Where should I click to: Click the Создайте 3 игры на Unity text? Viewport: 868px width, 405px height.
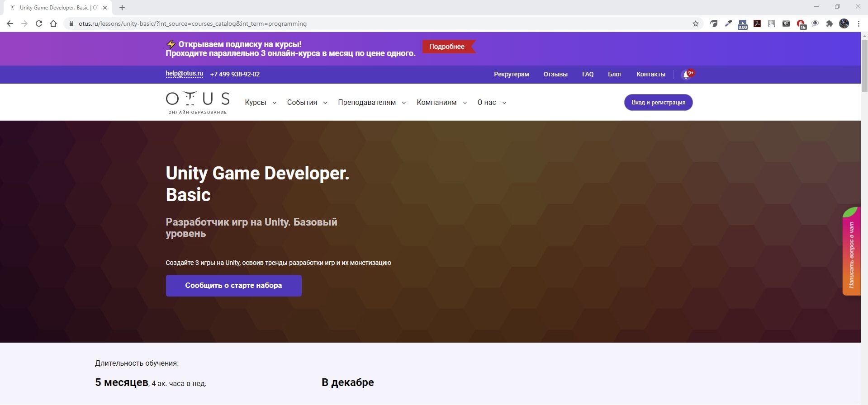pos(278,263)
